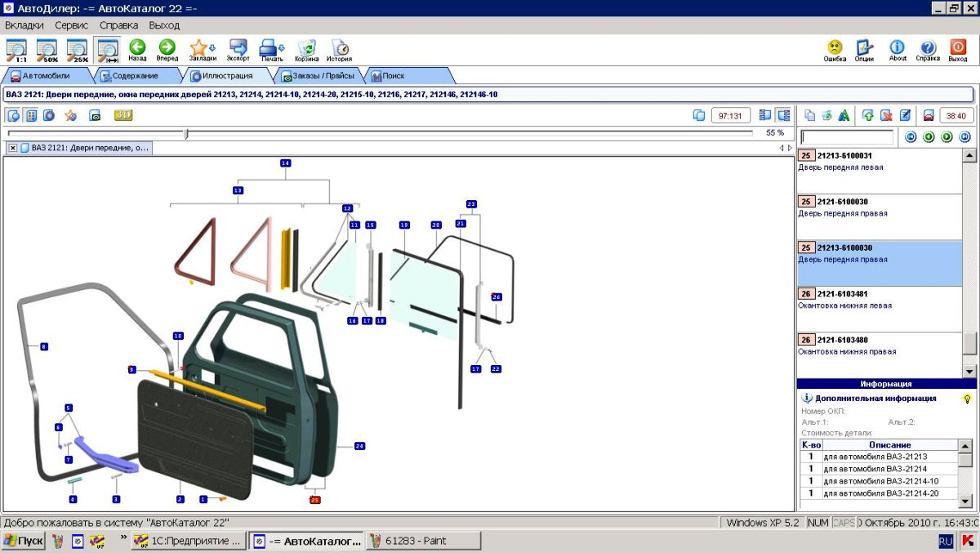This screenshot has width=980, height=553.
Task: Go back with the Назад button
Action: [x=137, y=51]
